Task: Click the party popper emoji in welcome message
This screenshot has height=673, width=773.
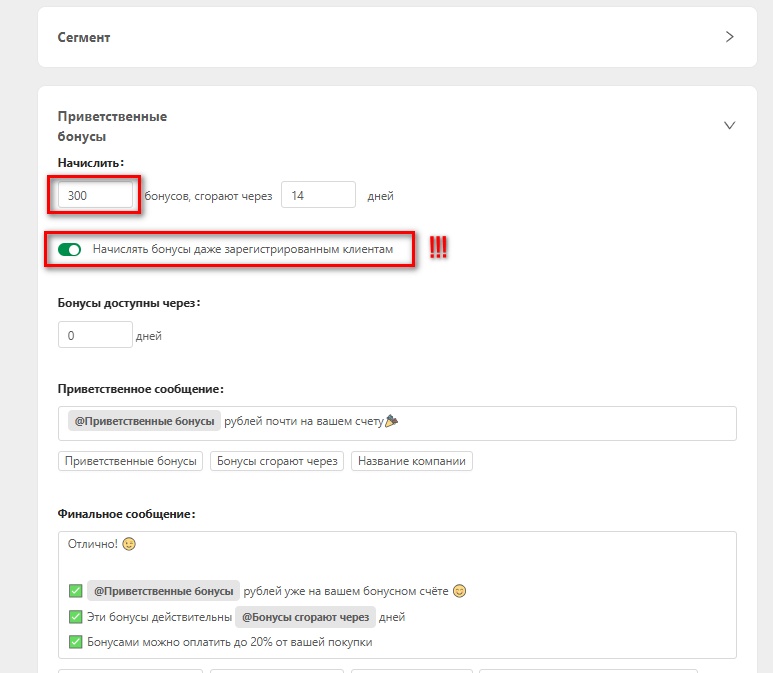Action: point(391,421)
